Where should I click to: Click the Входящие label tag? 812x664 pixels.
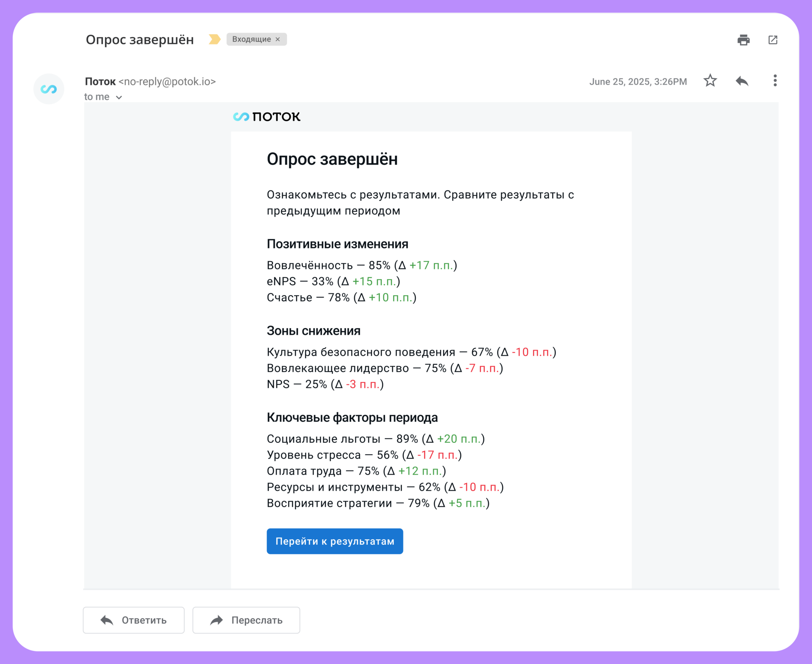(x=251, y=39)
